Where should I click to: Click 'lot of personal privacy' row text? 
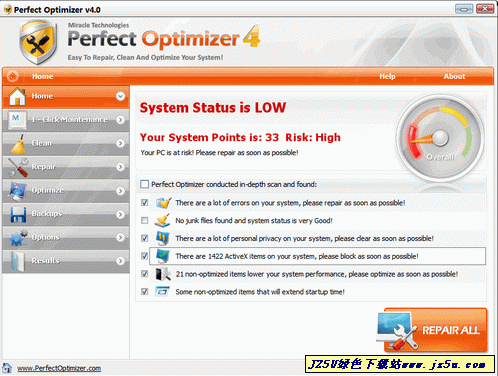click(304, 238)
